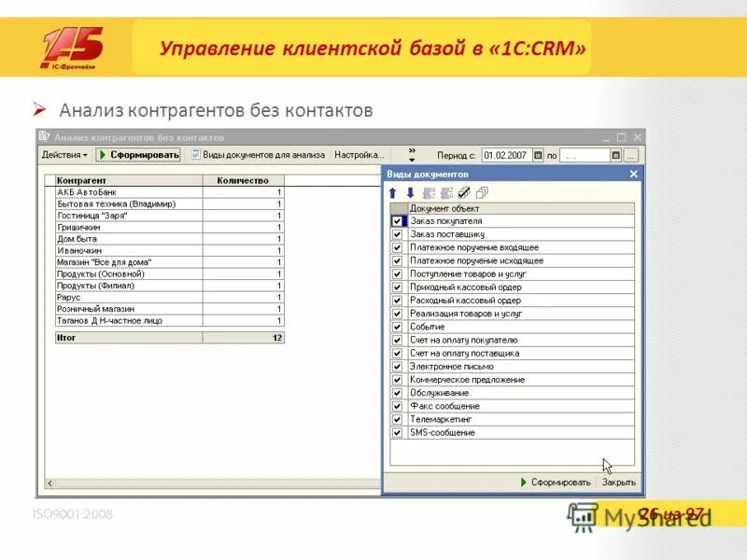Select Продукты (Филиал) row

(x=170, y=286)
